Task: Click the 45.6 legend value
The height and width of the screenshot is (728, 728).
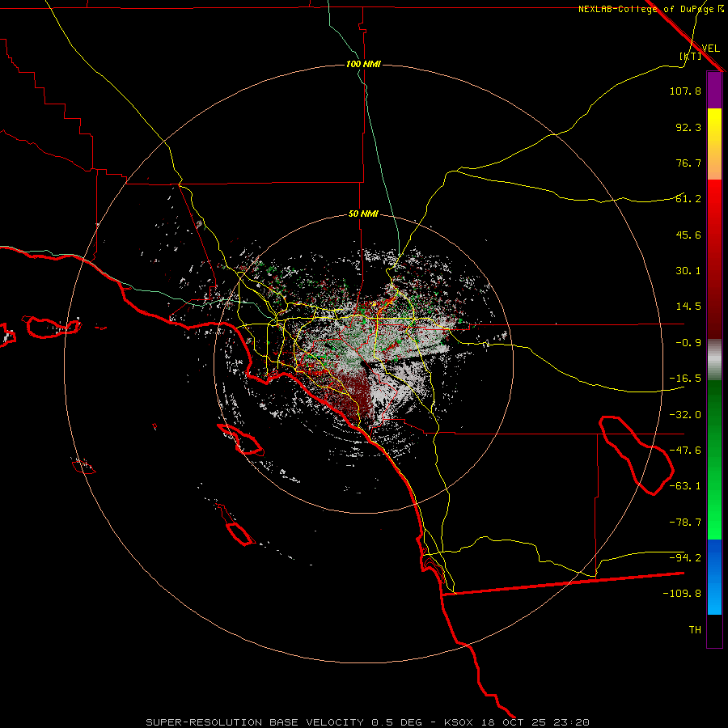Action: [688, 235]
